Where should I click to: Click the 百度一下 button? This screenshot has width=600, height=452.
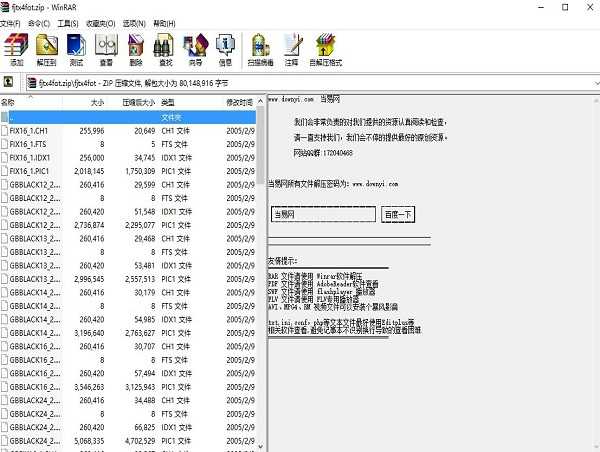pyautogui.click(x=399, y=214)
